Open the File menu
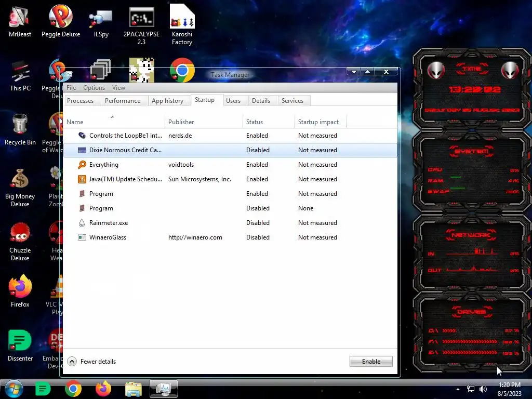 click(71, 87)
